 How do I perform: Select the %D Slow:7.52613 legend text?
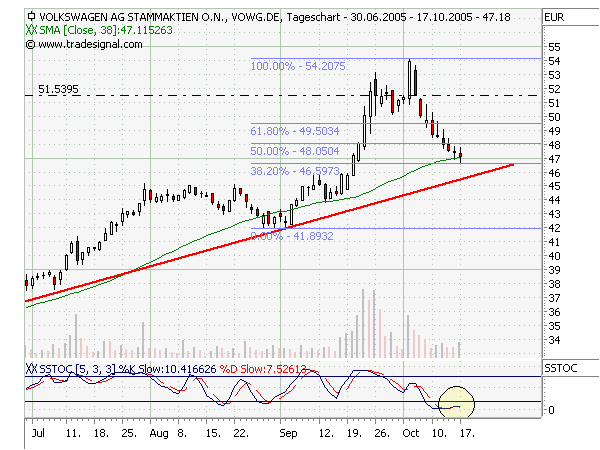pyautogui.click(x=262, y=369)
